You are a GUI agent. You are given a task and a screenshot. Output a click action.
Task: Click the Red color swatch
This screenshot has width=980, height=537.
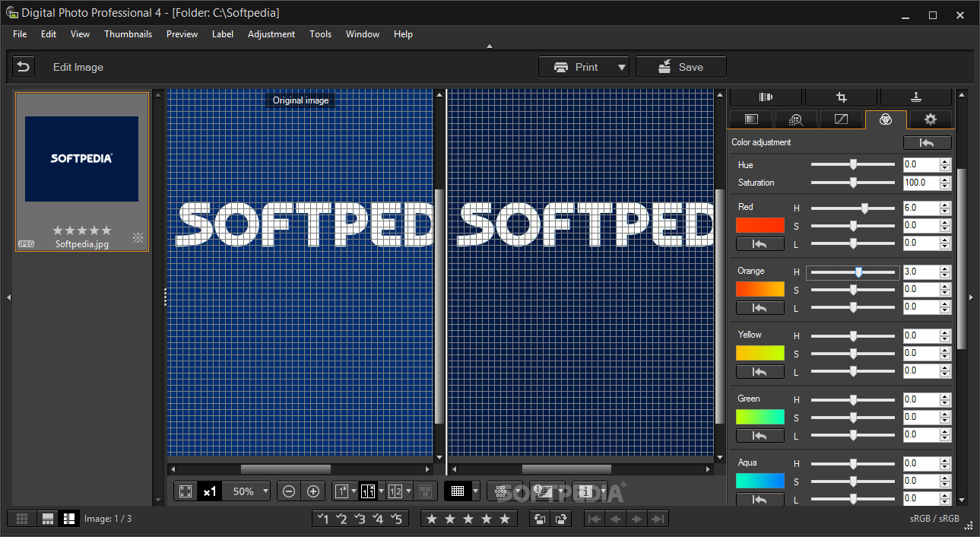click(x=760, y=225)
